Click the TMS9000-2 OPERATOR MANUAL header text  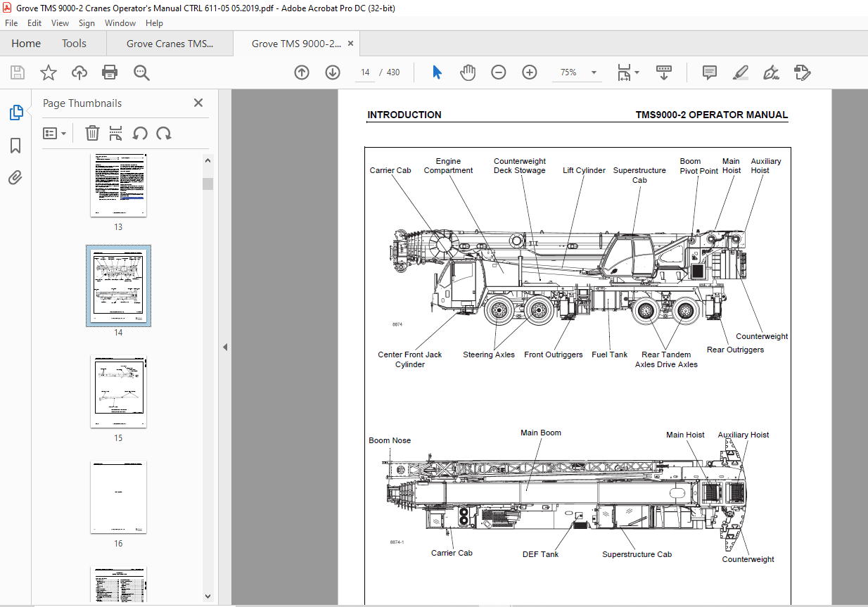[712, 115]
